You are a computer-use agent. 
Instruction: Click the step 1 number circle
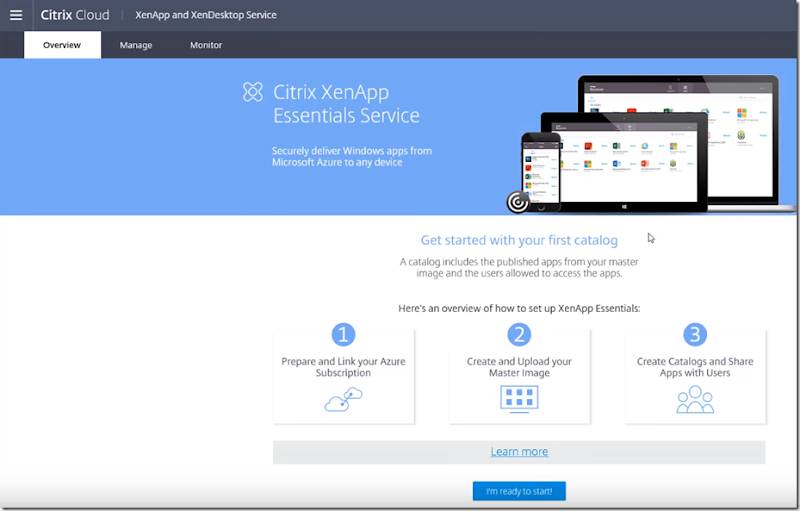[x=343, y=335]
